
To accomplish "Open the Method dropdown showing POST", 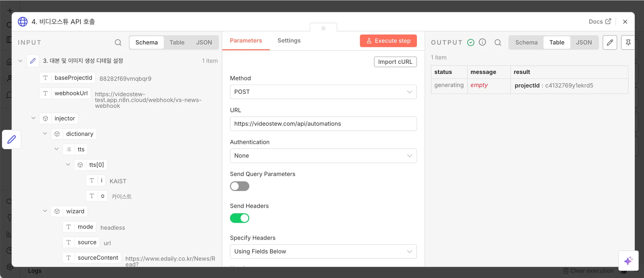I will pos(323,92).
